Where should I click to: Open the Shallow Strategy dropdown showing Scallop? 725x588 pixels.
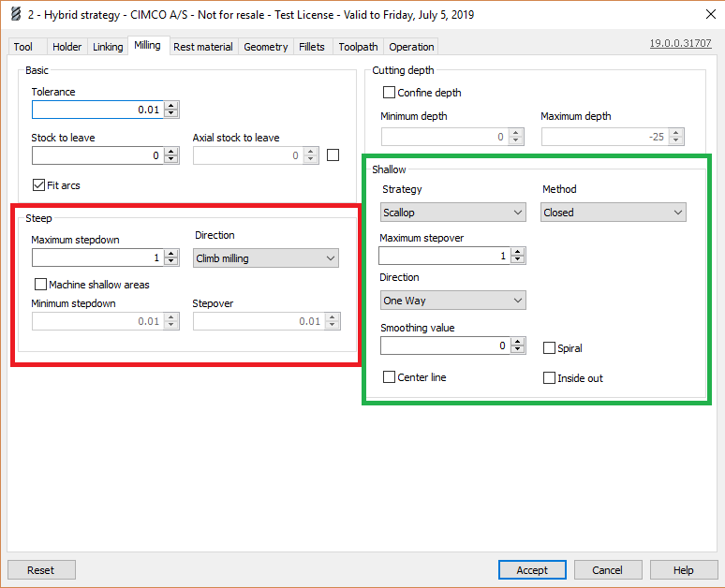[x=453, y=213]
